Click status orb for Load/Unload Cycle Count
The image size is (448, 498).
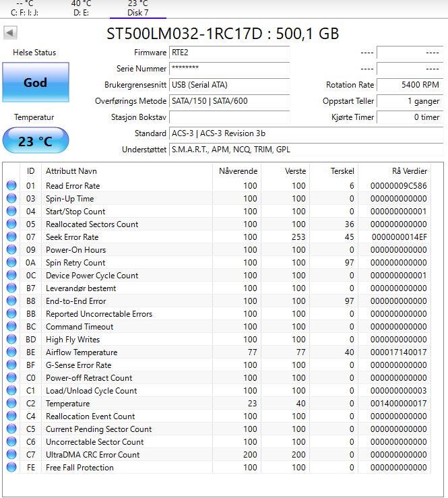pyautogui.click(x=11, y=390)
